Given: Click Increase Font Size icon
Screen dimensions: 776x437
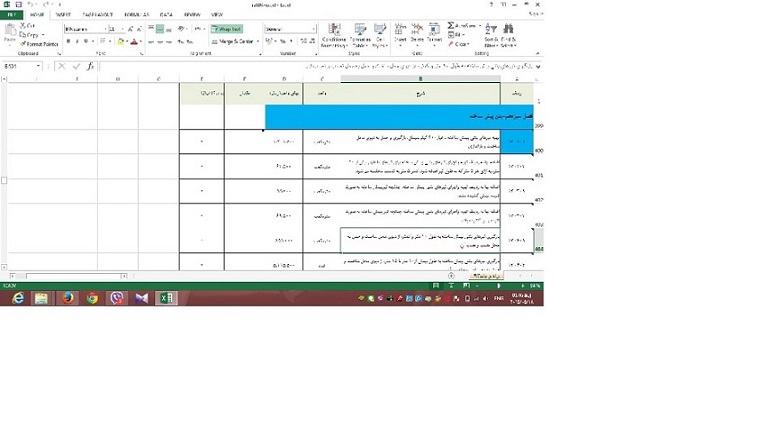Looking at the screenshot, I should click(x=131, y=29).
